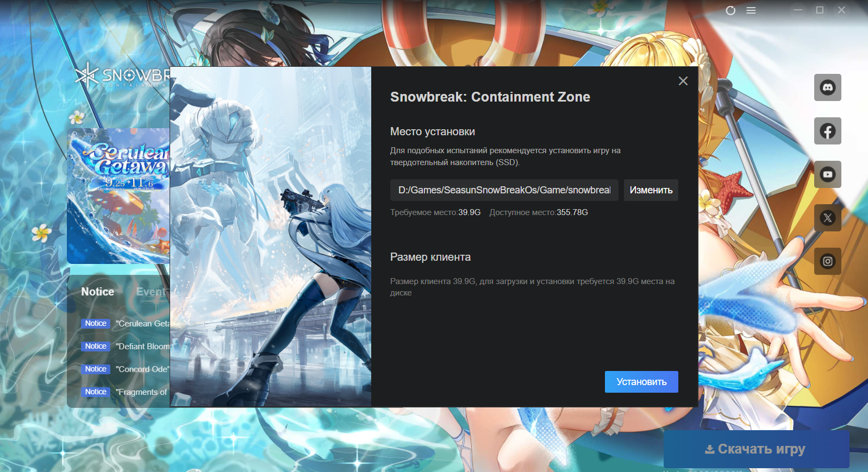Open the YouTube channel icon

coord(827,174)
